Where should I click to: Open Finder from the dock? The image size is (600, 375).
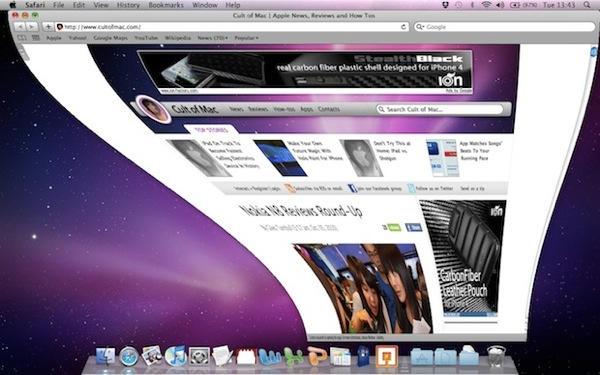coord(105,357)
